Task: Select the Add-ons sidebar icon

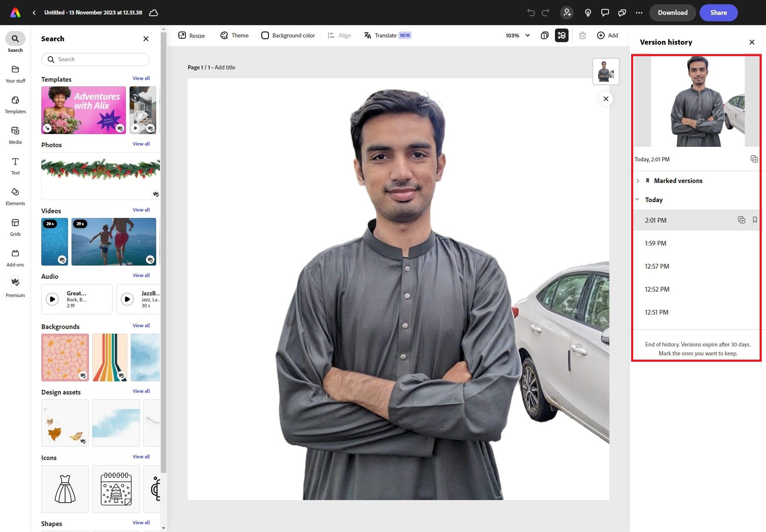Action: pyautogui.click(x=15, y=255)
